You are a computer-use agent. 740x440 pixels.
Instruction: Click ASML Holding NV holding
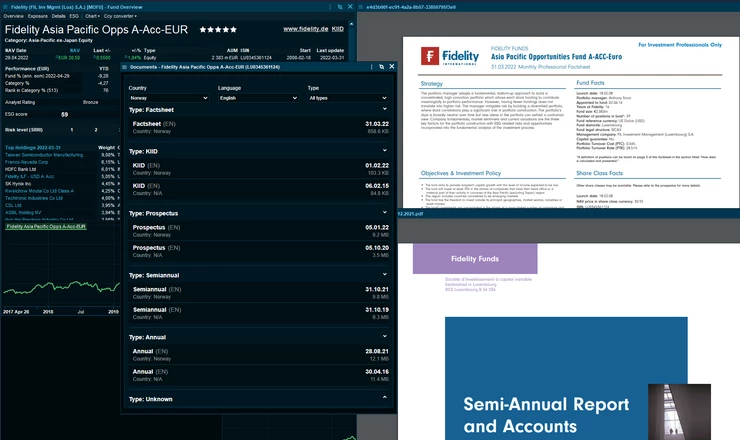[23, 212]
